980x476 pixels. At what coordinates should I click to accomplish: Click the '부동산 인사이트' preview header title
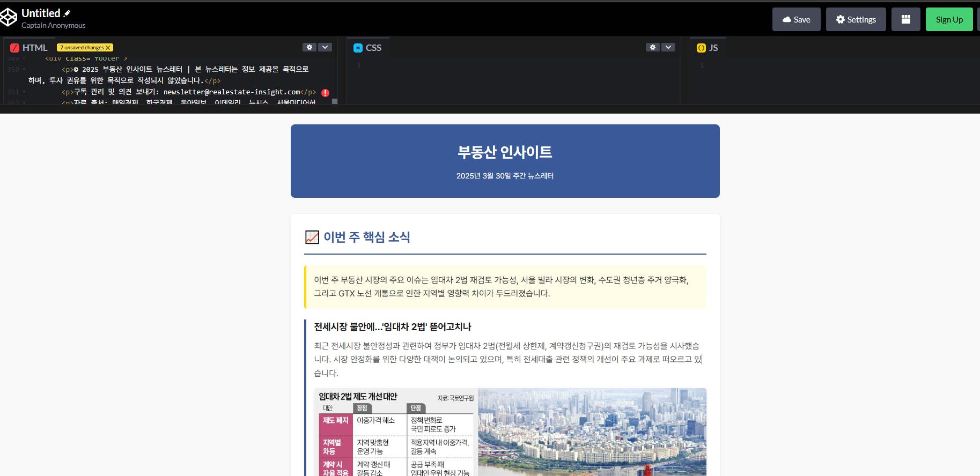pos(505,152)
